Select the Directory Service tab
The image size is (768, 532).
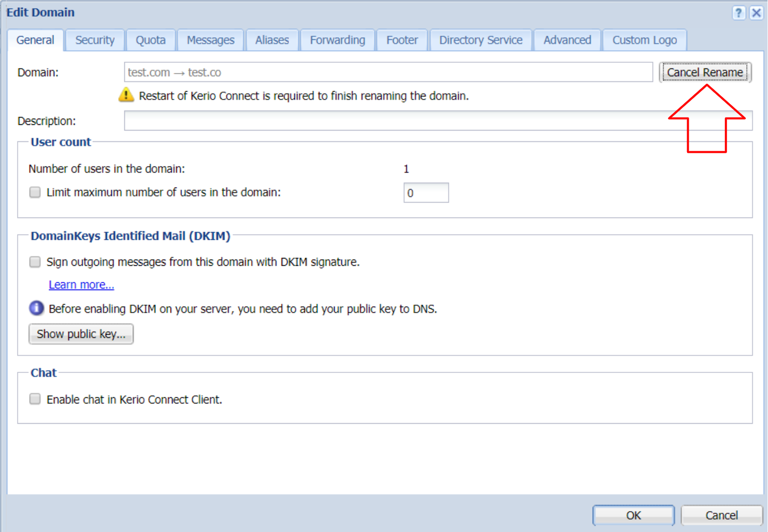(481, 40)
